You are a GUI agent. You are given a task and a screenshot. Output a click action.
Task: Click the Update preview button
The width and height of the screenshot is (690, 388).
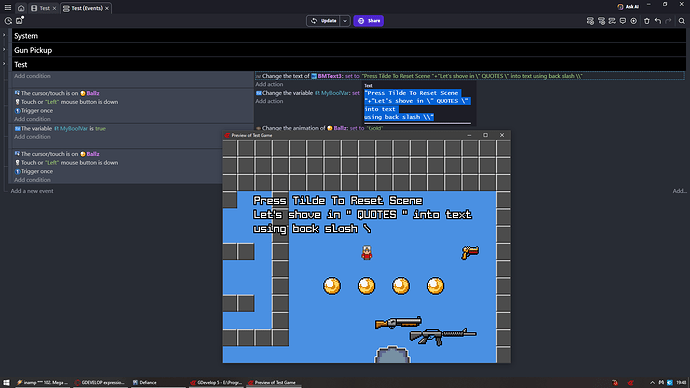point(323,21)
